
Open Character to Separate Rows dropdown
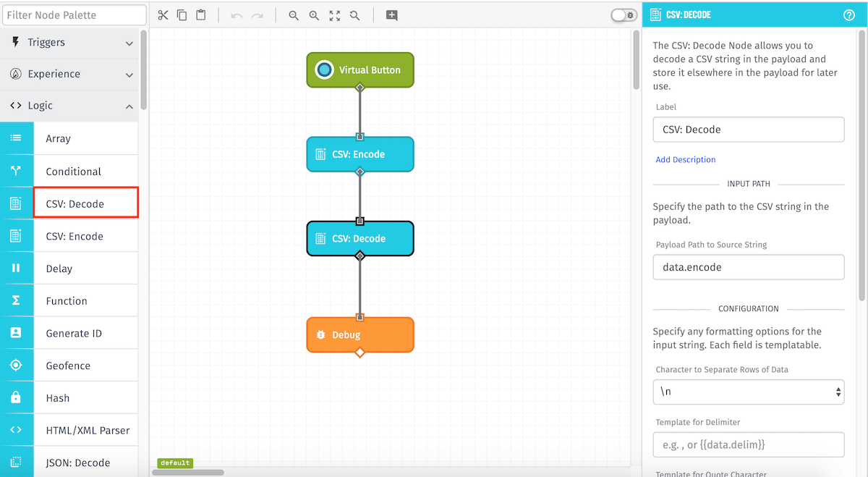pyautogui.click(x=749, y=392)
